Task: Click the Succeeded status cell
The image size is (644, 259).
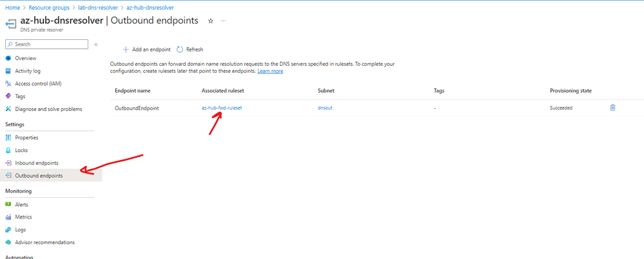Action: point(561,108)
